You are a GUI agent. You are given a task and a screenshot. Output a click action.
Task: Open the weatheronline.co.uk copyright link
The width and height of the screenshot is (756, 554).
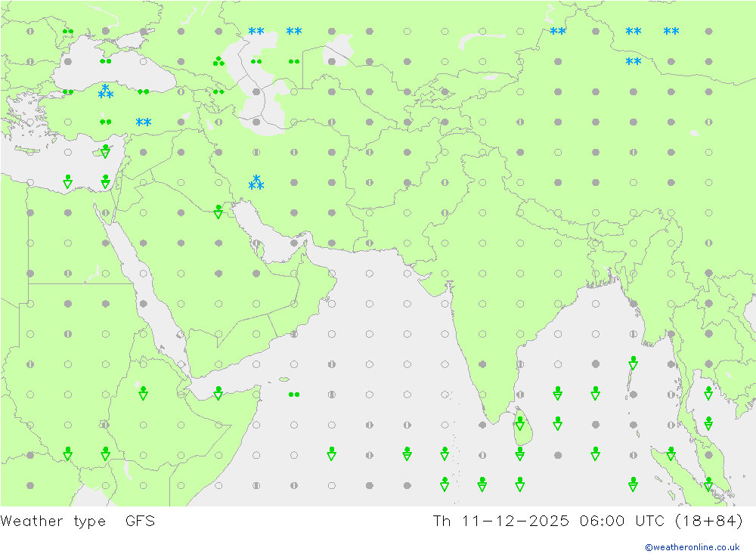coord(692,547)
